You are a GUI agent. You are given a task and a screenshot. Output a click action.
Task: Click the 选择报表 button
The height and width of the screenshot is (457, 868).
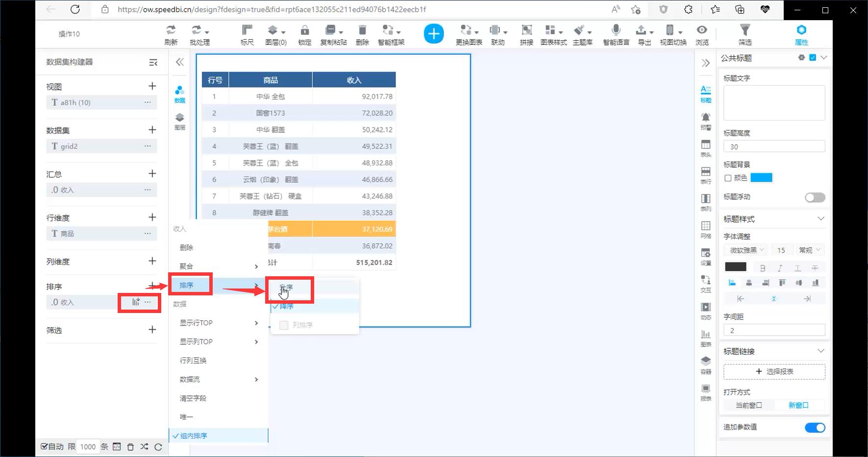pyautogui.click(x=774, y=372)
